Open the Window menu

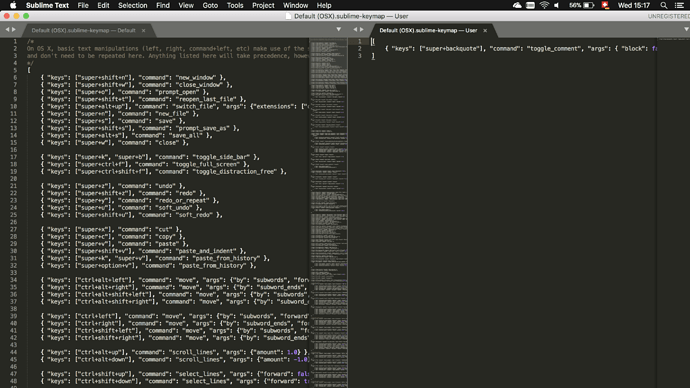pos(295,5)
